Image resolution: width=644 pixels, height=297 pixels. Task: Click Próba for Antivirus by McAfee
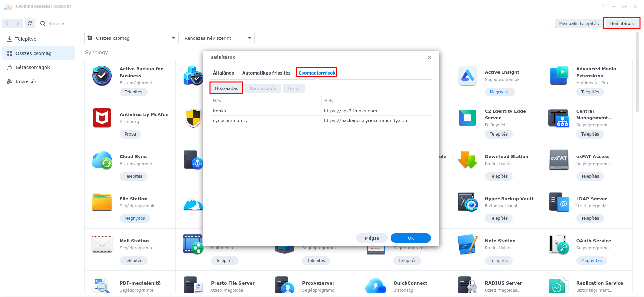(130, 134)
